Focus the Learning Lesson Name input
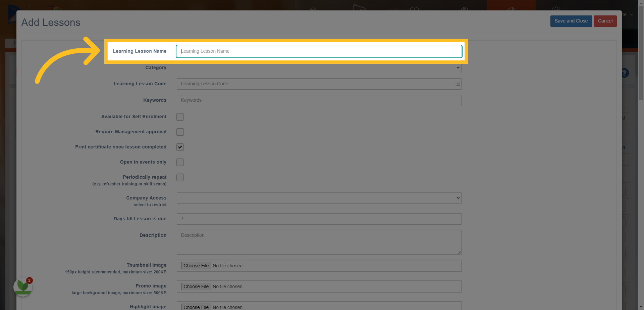 pos(319,51)
